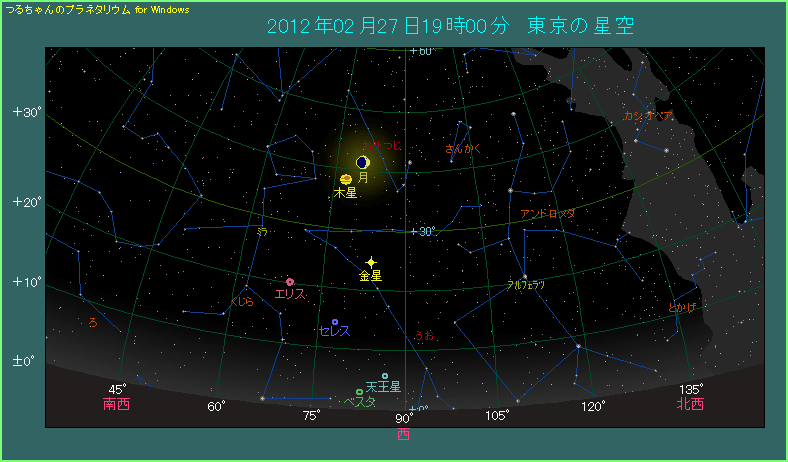Click the Triangulum (さんかく) constellation label
This screenshot has height=462, width=788.
464,149
